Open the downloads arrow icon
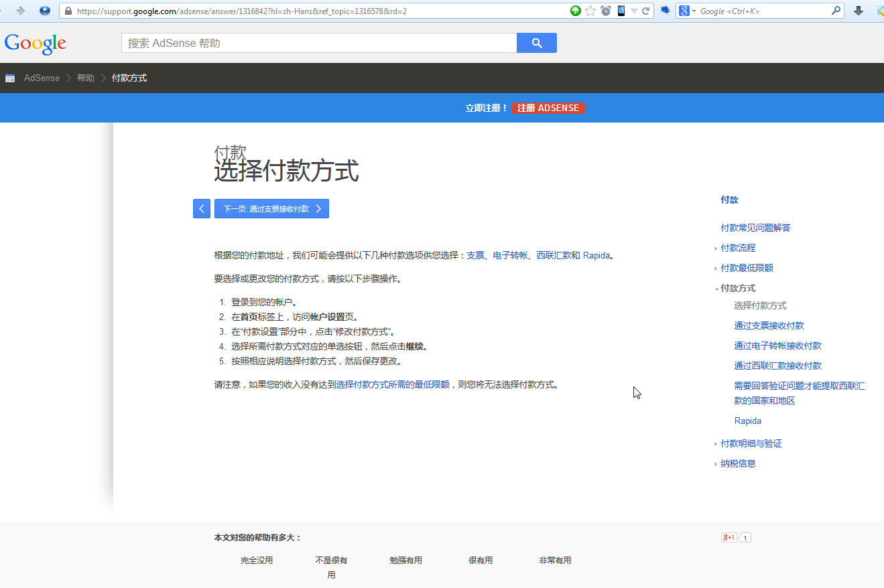The image size is (884, 588). (x=858, y=11)
